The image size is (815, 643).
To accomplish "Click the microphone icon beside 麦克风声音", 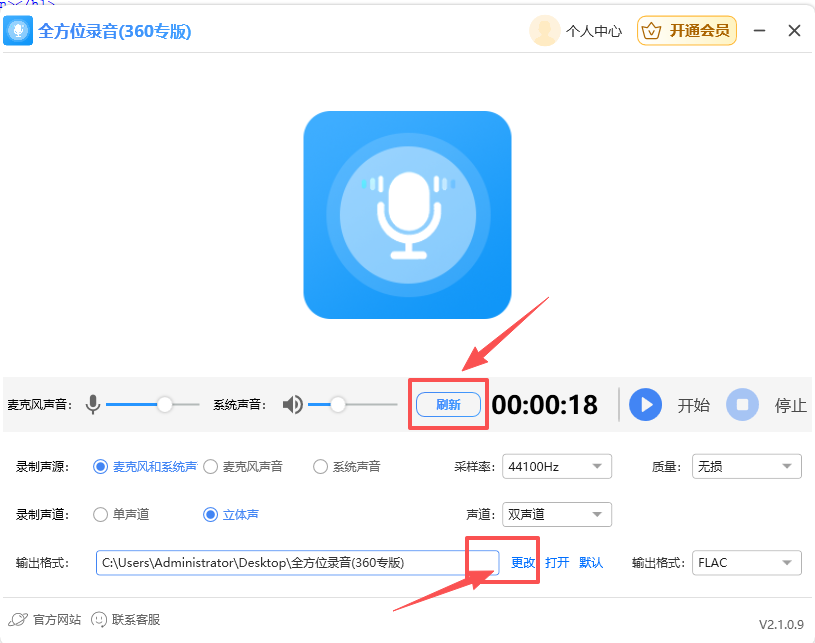I will 92,404.
